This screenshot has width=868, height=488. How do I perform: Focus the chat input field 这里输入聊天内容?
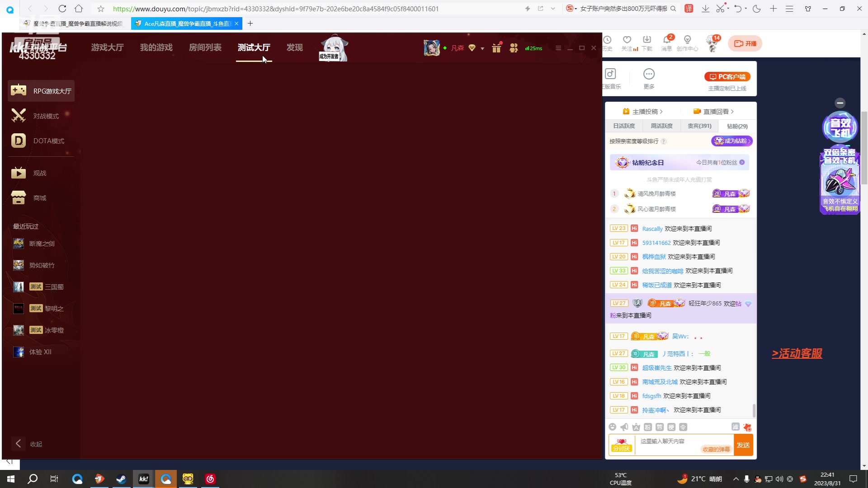[684, 445]
